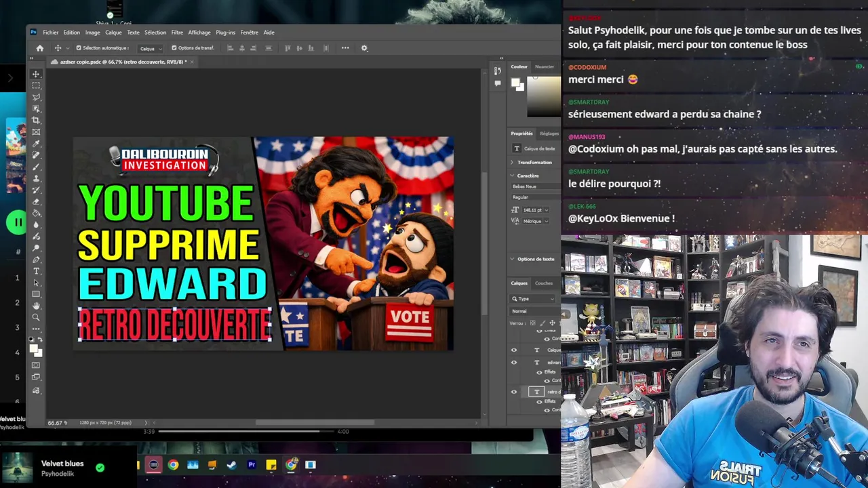Click @MANUS193 username in chat
Screen dimensions: 868x488
587,137
